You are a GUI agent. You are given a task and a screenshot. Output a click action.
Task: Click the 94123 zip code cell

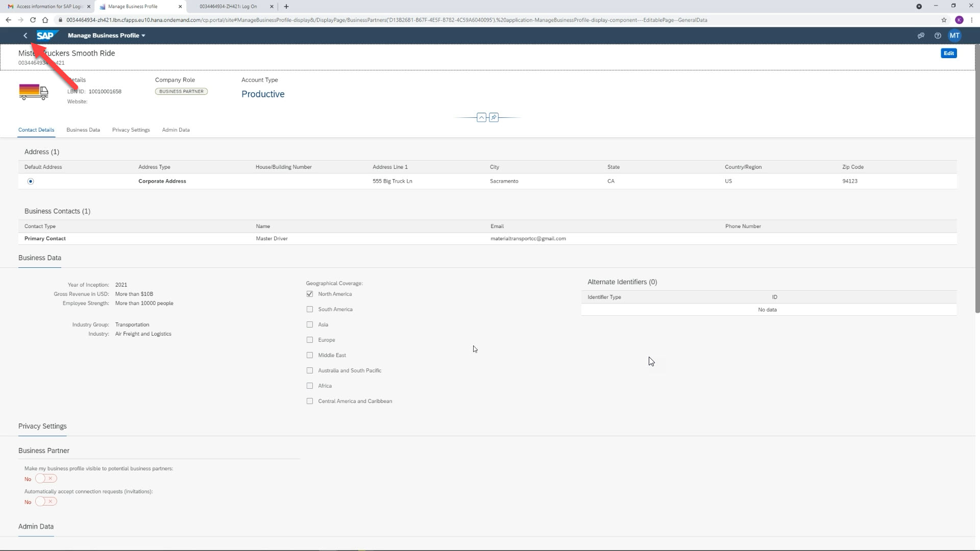(850, 182)
